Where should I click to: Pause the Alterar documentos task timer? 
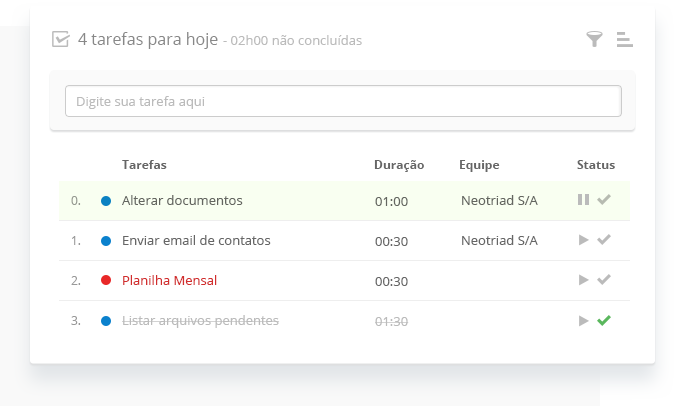583,200
